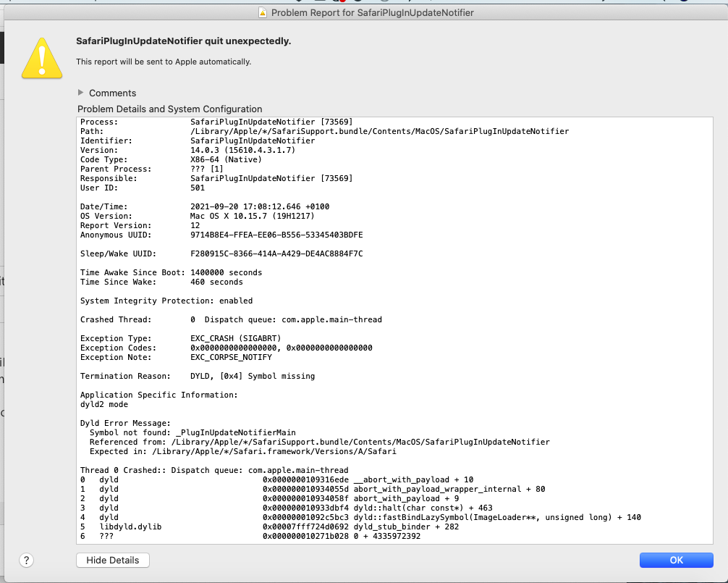The height and width of the screenshot is (583, 728).
Task: Click the document icon in the title bar
Action: pyautogui.click(x=262, y=12)
